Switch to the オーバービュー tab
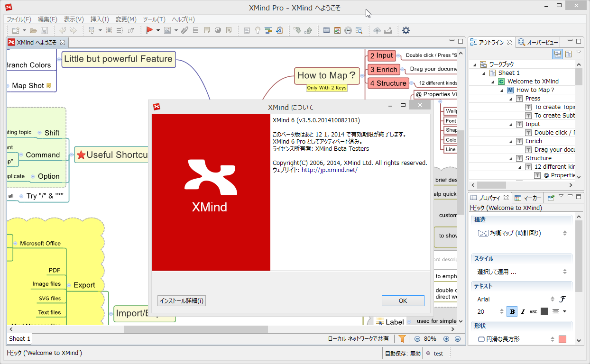The width and height of the screenshot is (590, 364). click(x=538, y=42)
